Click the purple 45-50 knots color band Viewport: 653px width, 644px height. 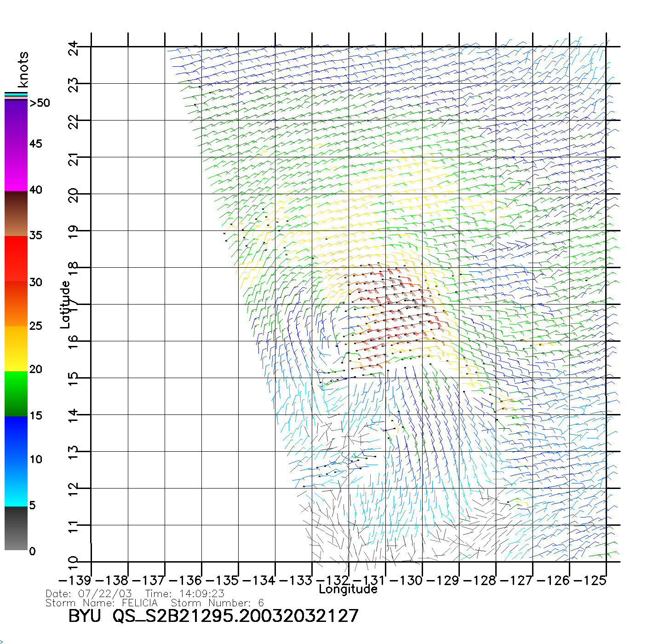pos(16,122)
